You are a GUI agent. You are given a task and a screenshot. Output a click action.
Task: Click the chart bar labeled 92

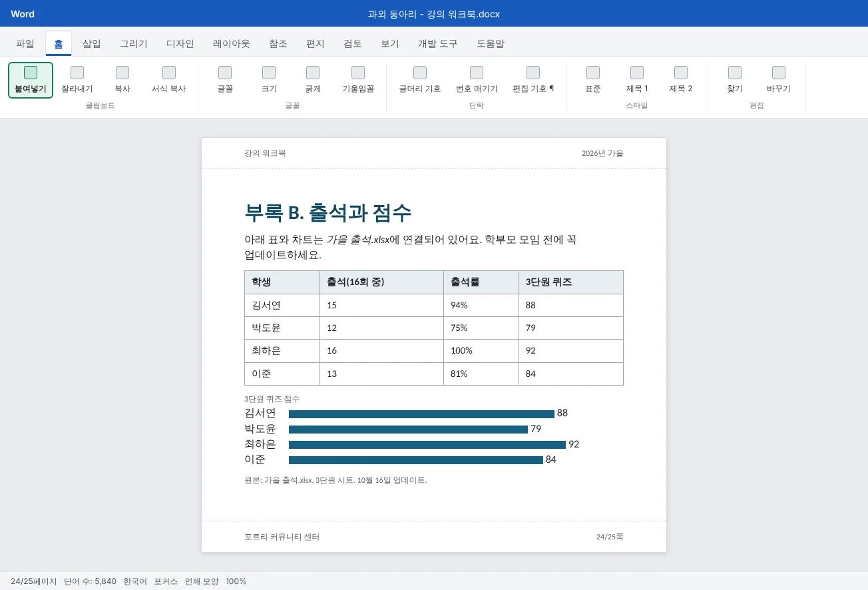(427, 445)
